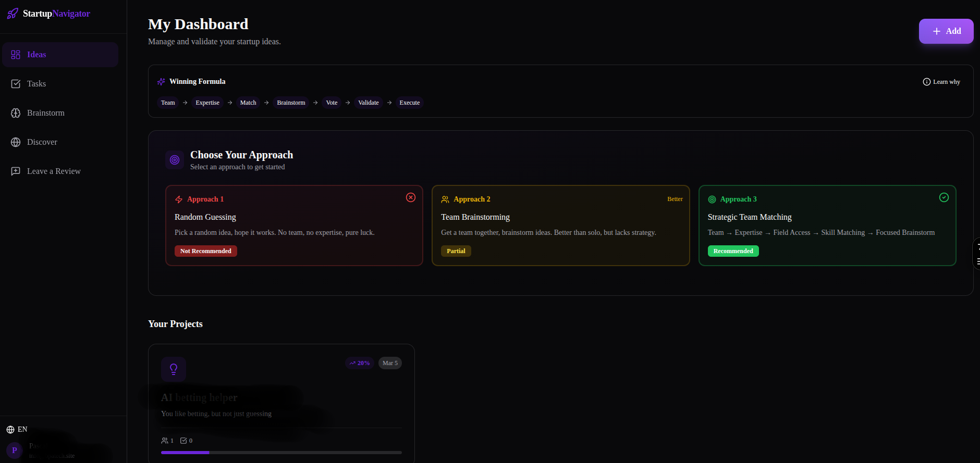Screen dimensions: 980x463
Task: Select the Strategic Team Matching approach card
Action: (827, 225)
